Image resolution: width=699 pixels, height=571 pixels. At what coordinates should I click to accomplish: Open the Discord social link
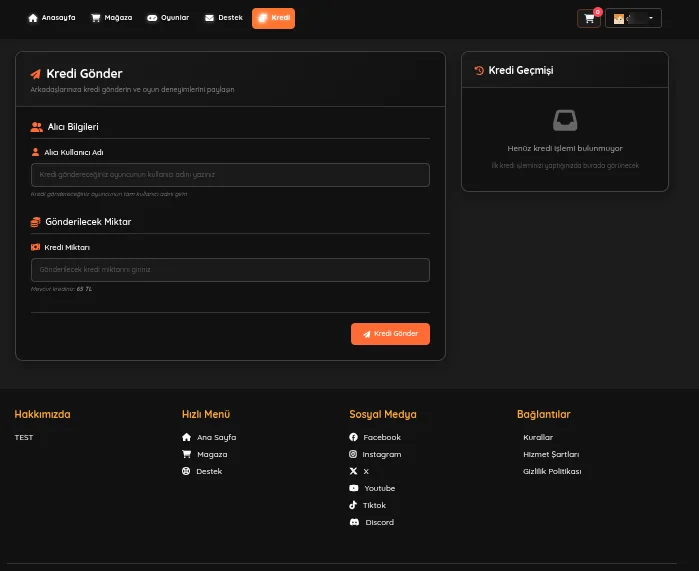[380, 522]
